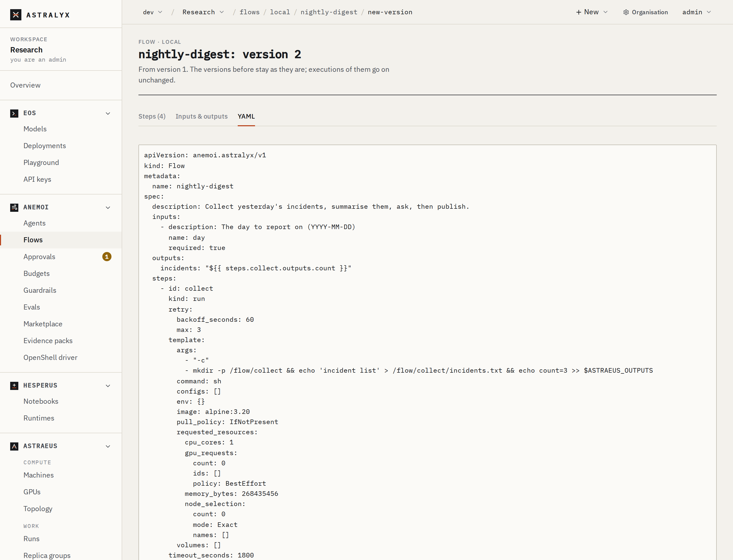The image size is (733, 560).
Task: Click the 'name: nightly-digest' YAML line
Action: (x=193, y=186)
